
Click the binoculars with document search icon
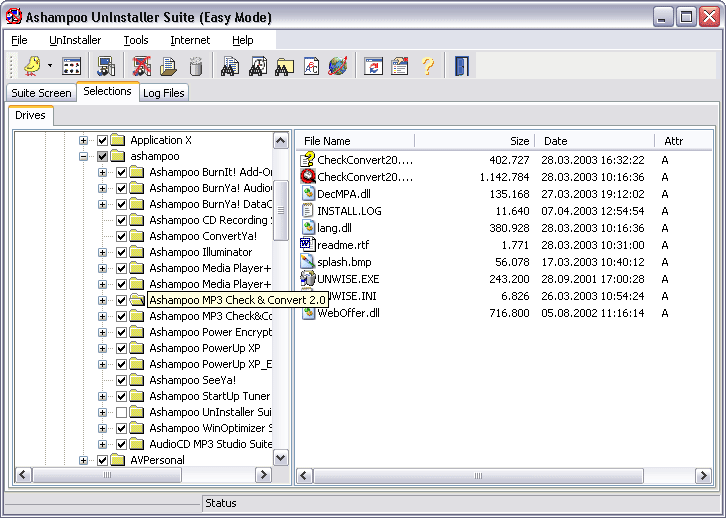coord(230,66)
